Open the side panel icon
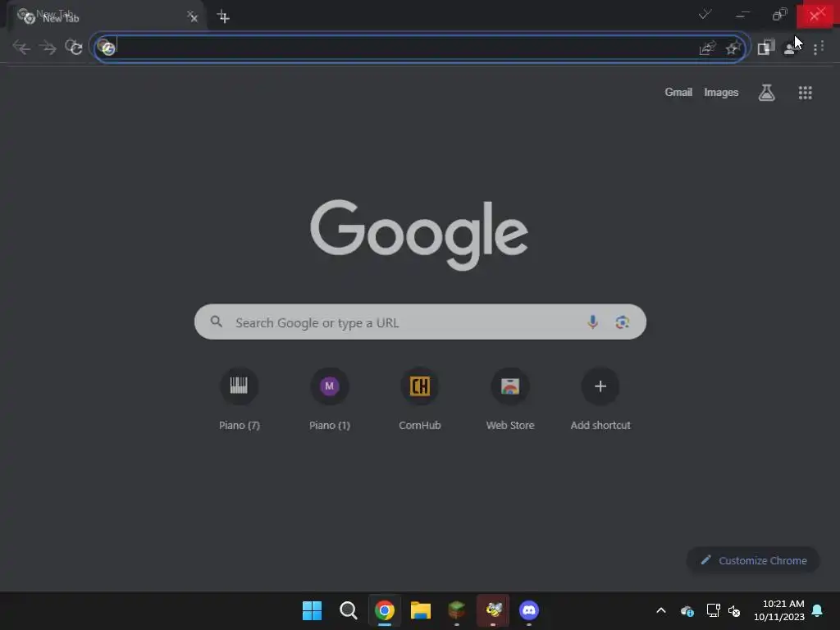Screen dimensions: 840x630 click(766, 48)
